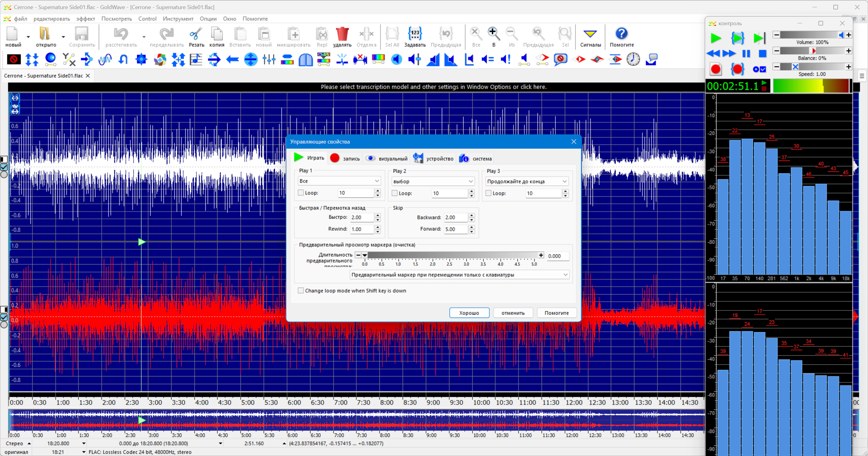The width and height of the screenshot is (868, 456).
Task: Switch to the запись tab in dialog
Action: coord(345,158)
